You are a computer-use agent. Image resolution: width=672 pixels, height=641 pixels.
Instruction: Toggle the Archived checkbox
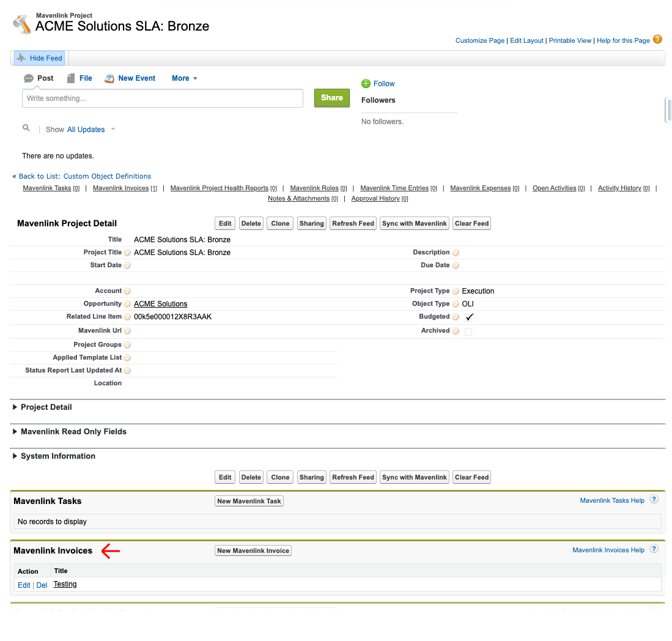(468, 332)
